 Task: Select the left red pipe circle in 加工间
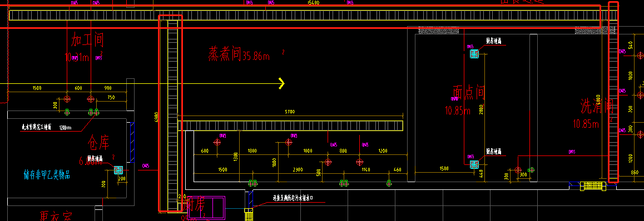point(67,99)
